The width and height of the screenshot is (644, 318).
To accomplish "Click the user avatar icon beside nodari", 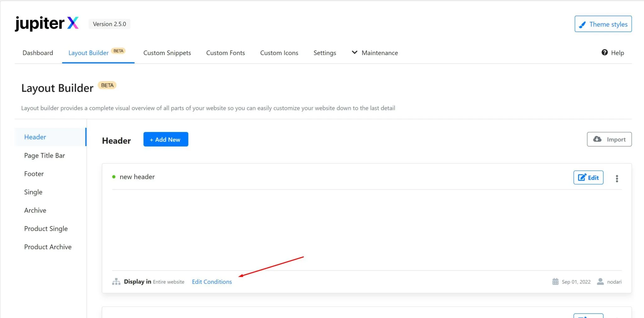I will (x=600, y=281).
